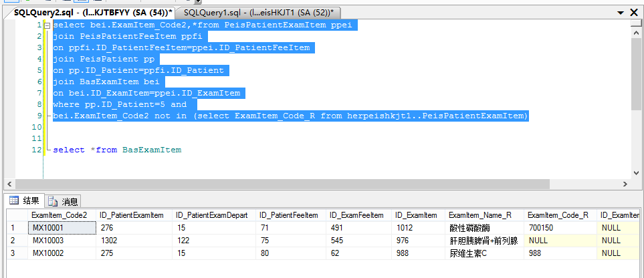Click line 4 'join PeisPatient pp'
Image resolution: width=644 pixels, height=278 pixels.
[x=104, y=59]
